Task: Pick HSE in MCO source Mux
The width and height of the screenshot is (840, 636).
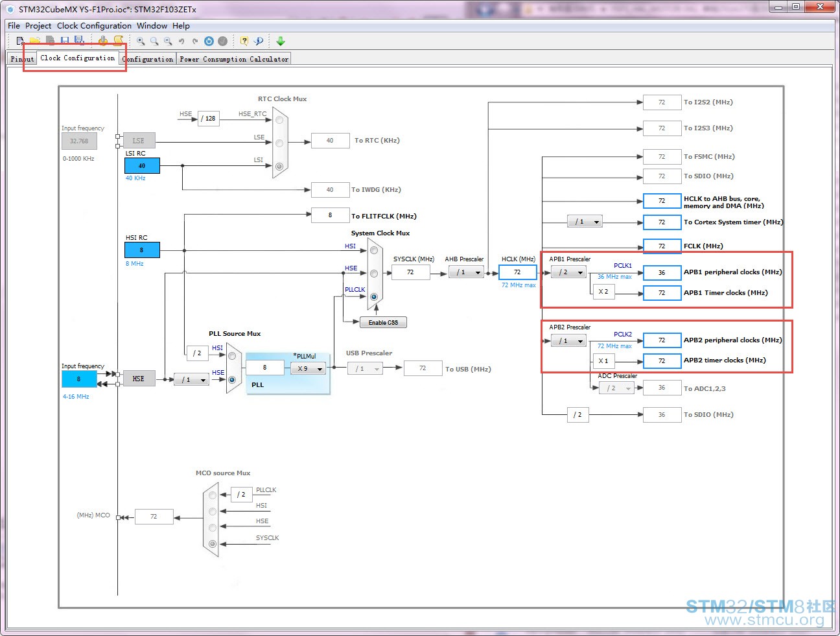Action: point(213,528)
